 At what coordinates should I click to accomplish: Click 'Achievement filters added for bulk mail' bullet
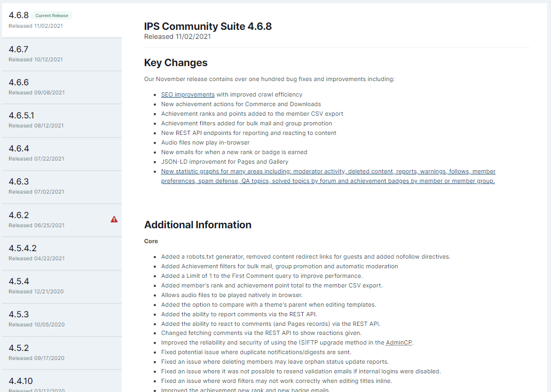pos(247,124)
